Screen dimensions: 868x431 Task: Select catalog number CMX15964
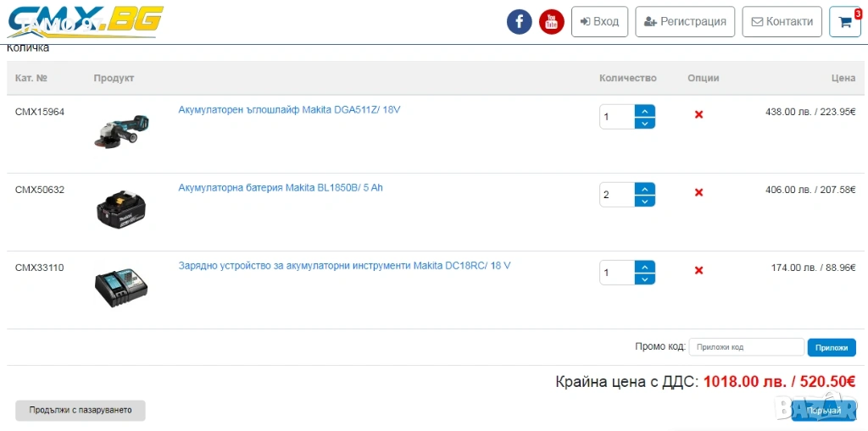[40, 112]
